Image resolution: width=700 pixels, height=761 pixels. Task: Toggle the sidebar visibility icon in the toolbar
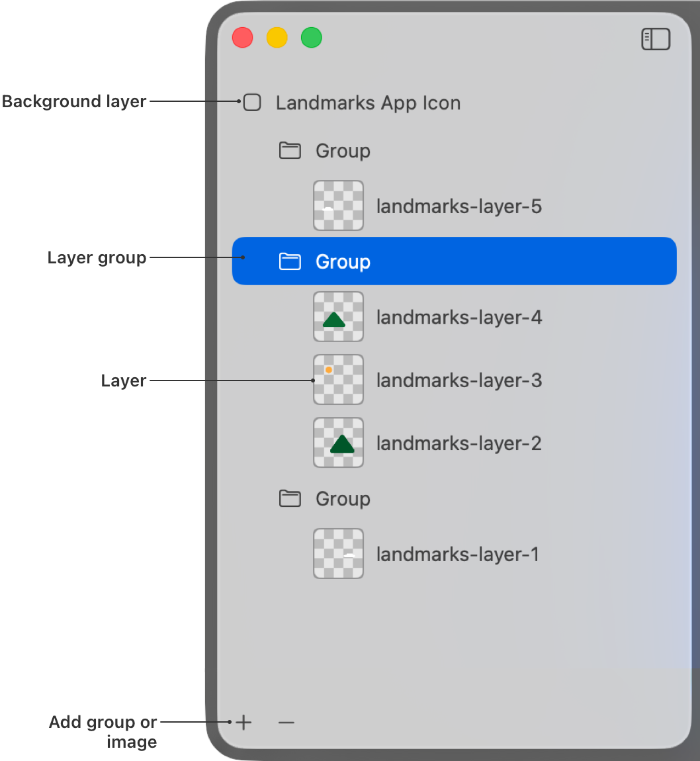(656, 39)
